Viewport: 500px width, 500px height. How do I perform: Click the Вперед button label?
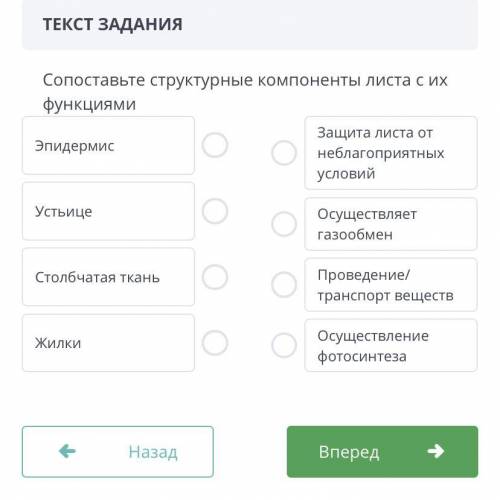349,452
